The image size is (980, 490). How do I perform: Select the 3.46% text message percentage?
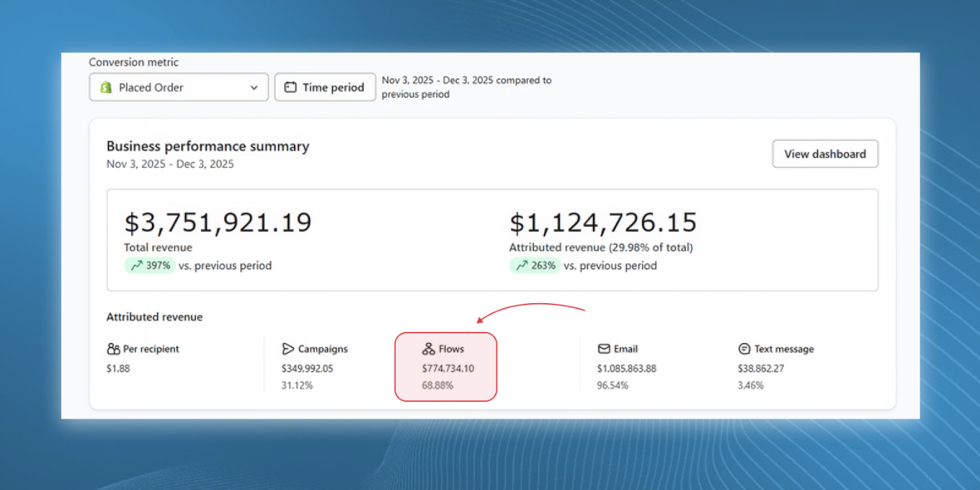point(750,385)
